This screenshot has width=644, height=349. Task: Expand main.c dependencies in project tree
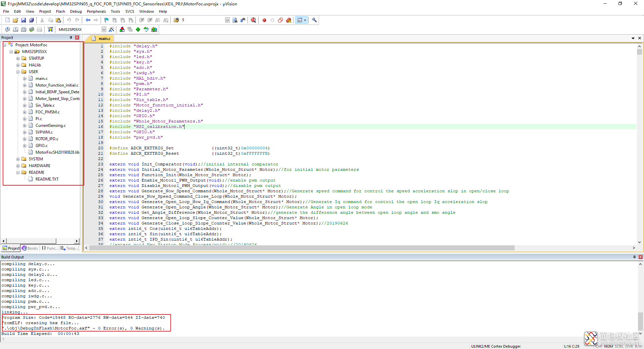pyautogui.click(x=24, y=79)
